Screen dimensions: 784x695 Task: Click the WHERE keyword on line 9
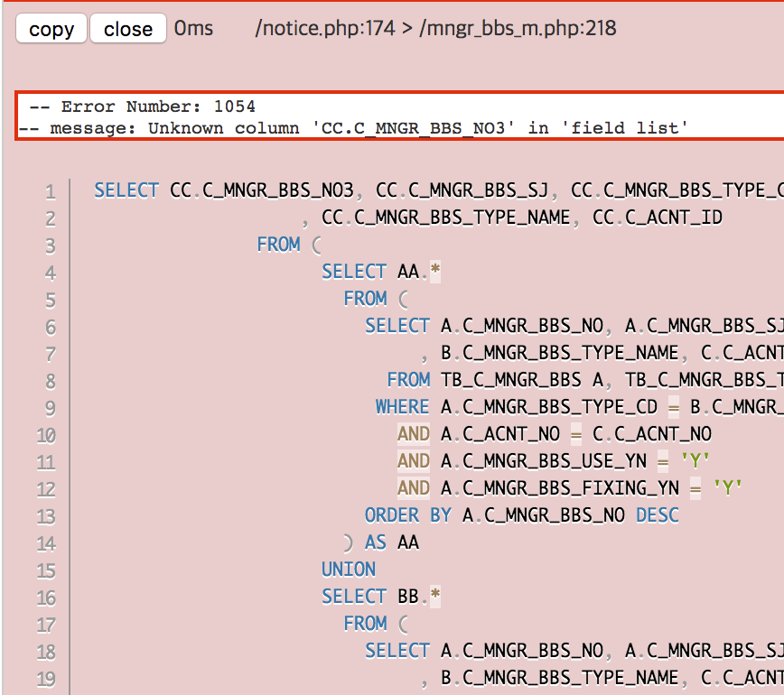tap(402, 407)
